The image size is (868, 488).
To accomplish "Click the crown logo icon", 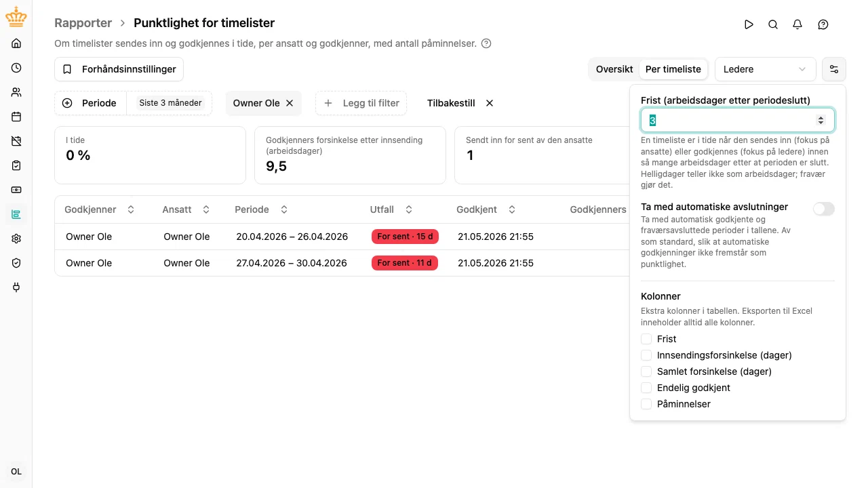I will point(16,17).
